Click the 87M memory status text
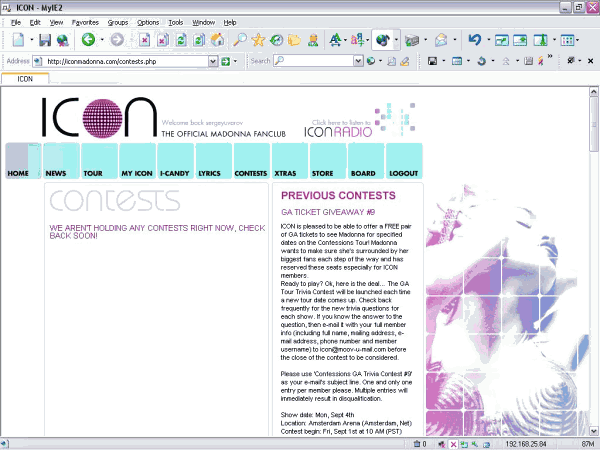 tap(588, 444)
